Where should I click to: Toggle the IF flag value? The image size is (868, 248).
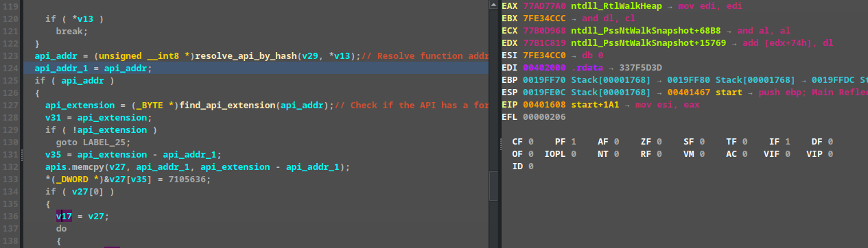tap(788, 142)
